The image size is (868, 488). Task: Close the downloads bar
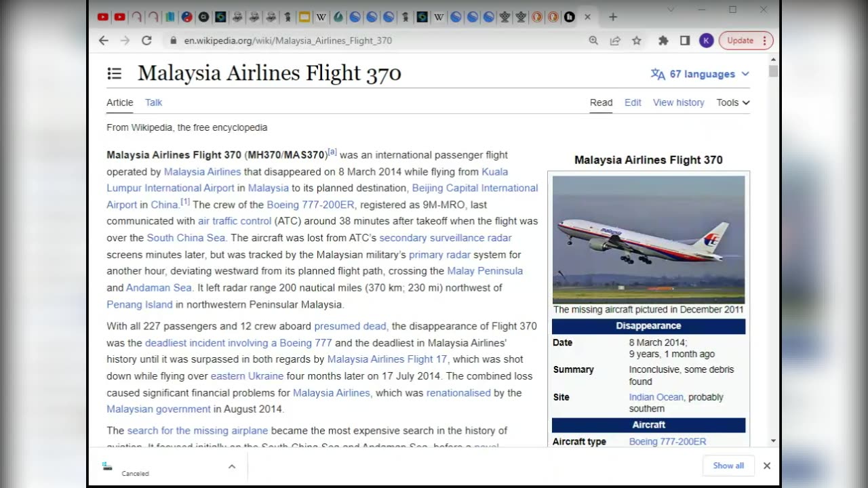[767, 466]
